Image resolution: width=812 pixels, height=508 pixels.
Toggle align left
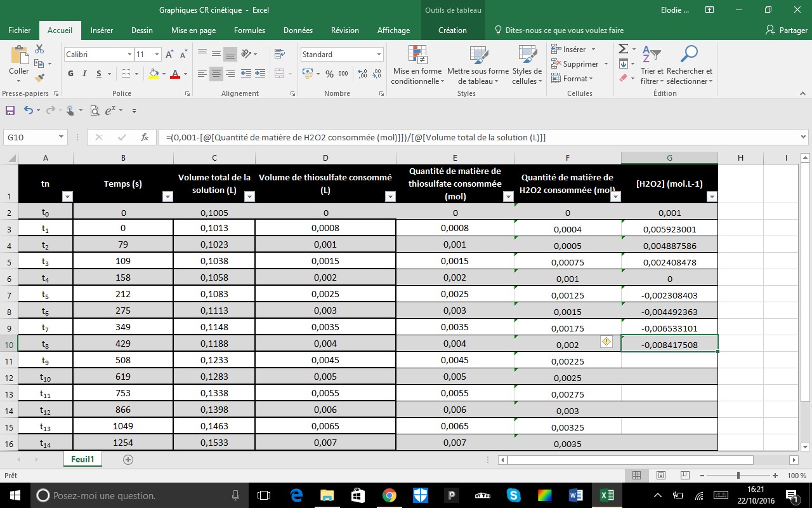(x=202, y=74)
